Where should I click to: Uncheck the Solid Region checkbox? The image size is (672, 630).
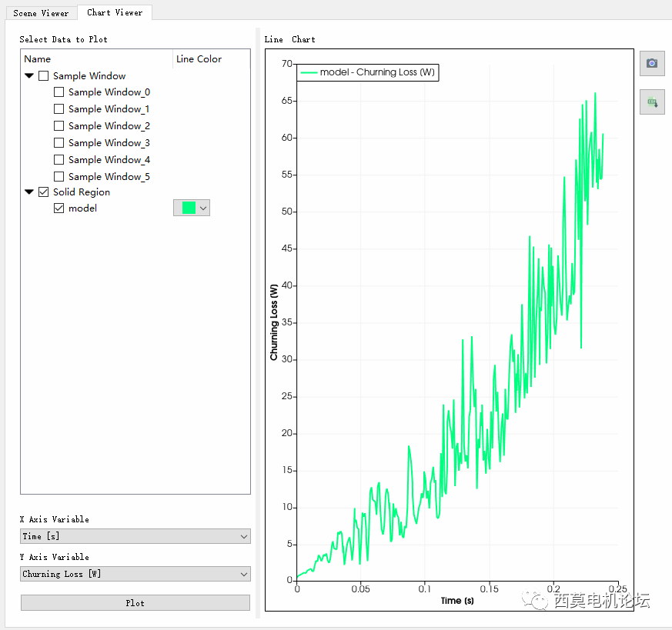tap(43, 192)
